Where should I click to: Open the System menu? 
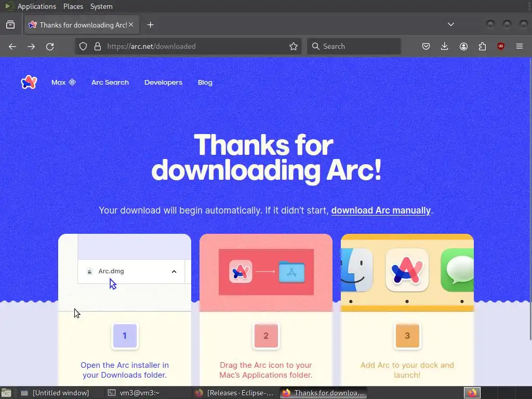(101, 6)
